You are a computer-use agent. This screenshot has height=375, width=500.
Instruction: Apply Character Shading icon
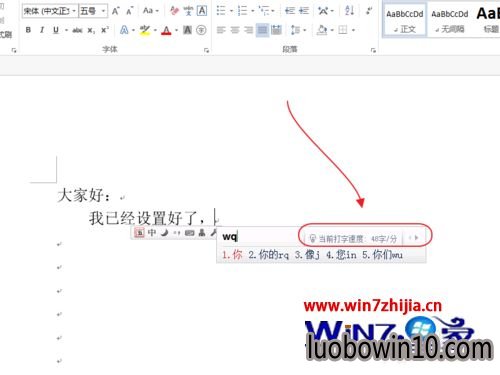point(188,30)
